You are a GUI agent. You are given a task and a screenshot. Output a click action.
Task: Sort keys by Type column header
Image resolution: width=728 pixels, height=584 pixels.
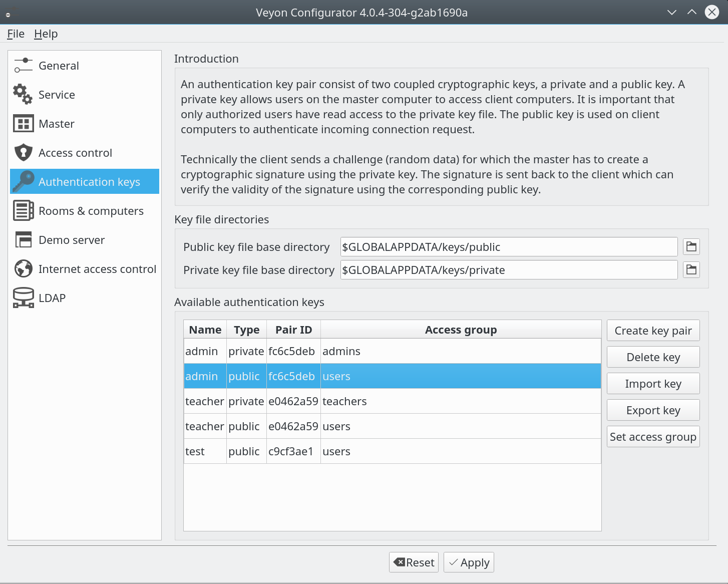coord(246,330)
